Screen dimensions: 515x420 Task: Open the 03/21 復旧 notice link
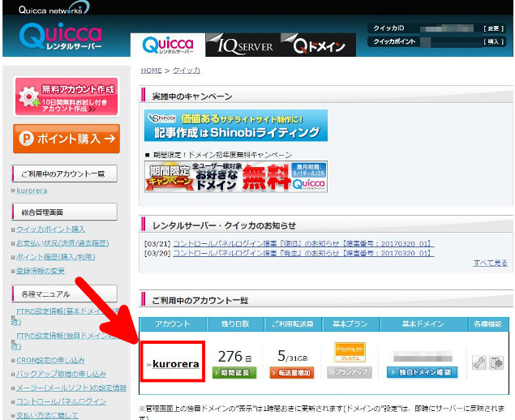tap(303, 244)
